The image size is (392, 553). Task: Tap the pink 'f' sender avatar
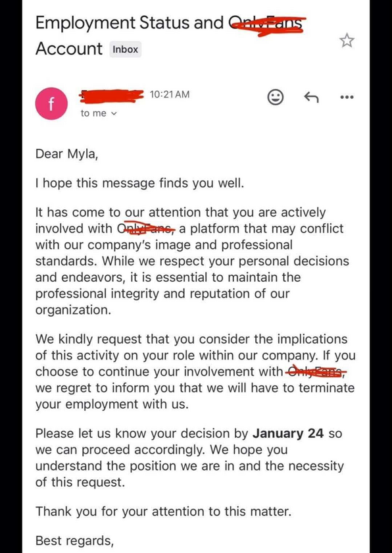click(51, 104)
